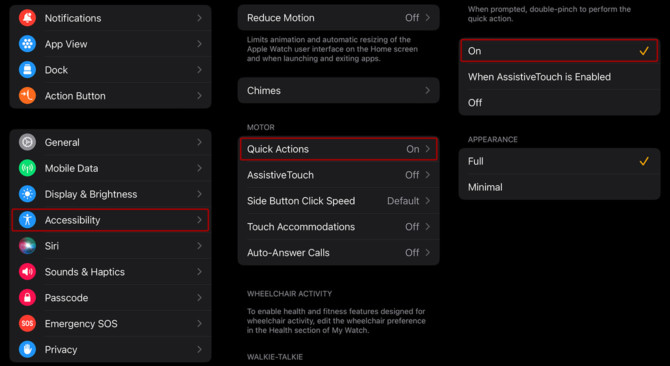The width and height of the screenshot is (670, 366).
Task: Tap the Siri orb icon
Action: (x=27, y=246)
